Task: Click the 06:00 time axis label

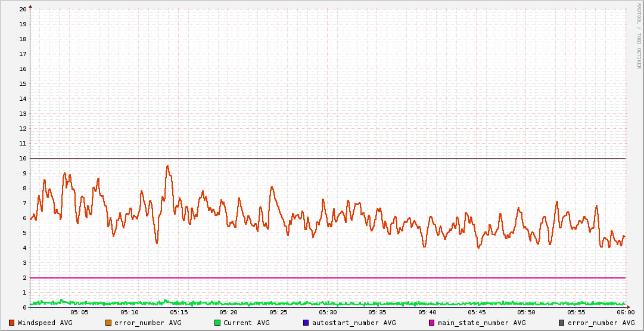Action: [625, 312]
